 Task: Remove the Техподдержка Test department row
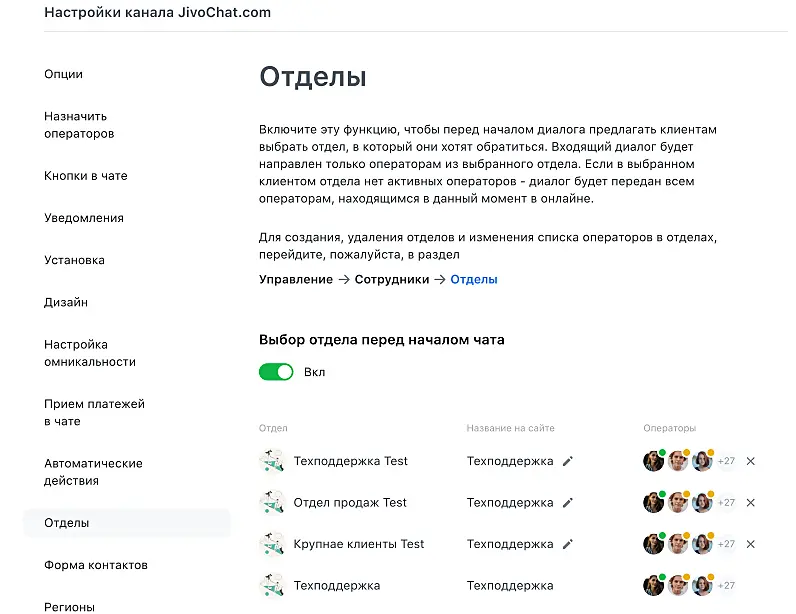tap(751, 461)
